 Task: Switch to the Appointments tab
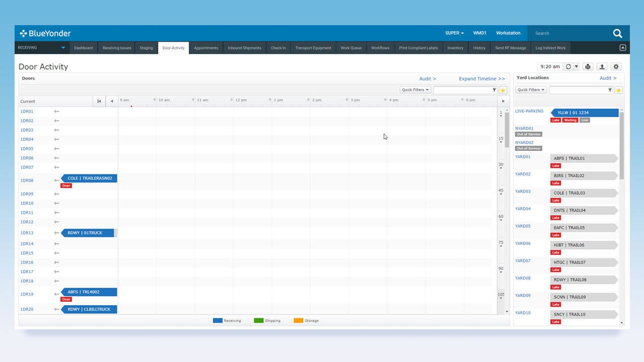click(x=206, y=48)
